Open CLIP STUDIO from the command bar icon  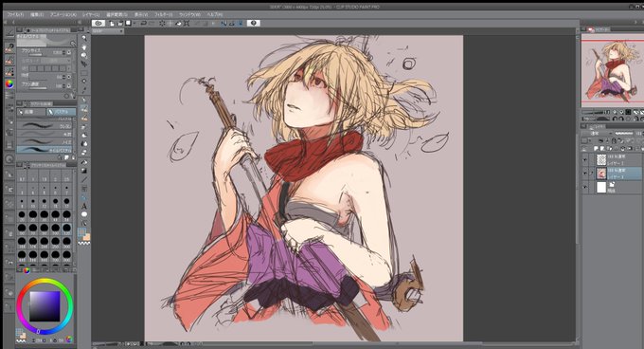[x=98, y=24]
